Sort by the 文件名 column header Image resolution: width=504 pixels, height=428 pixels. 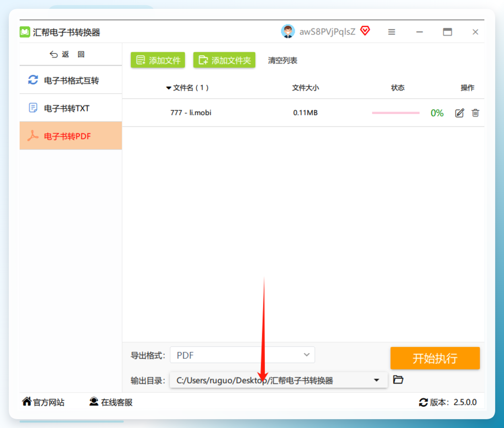pos(187,88)
